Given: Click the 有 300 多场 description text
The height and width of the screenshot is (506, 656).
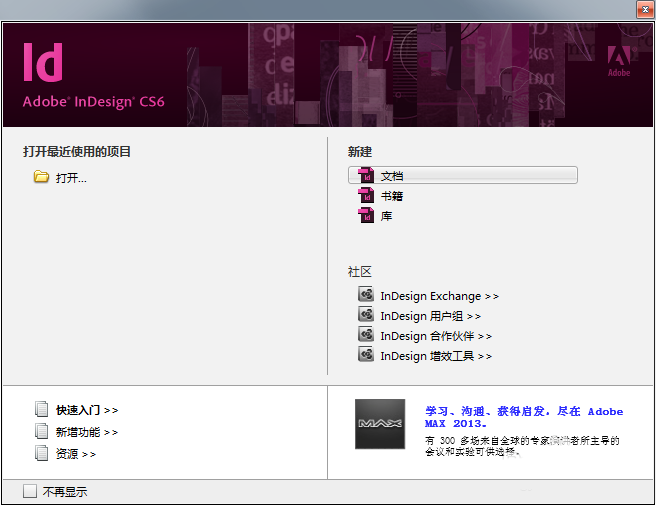Looking at the screenshot, I should [x=522, y=446].
